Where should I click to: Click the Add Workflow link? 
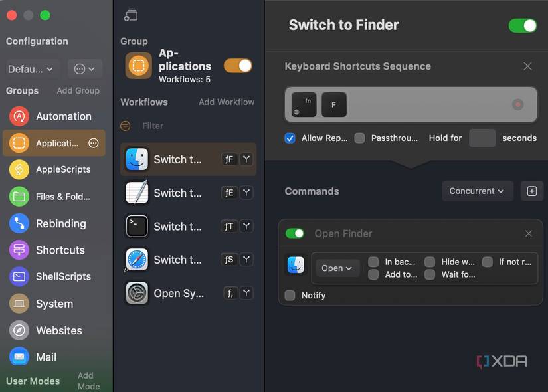(x=227, y=102)
